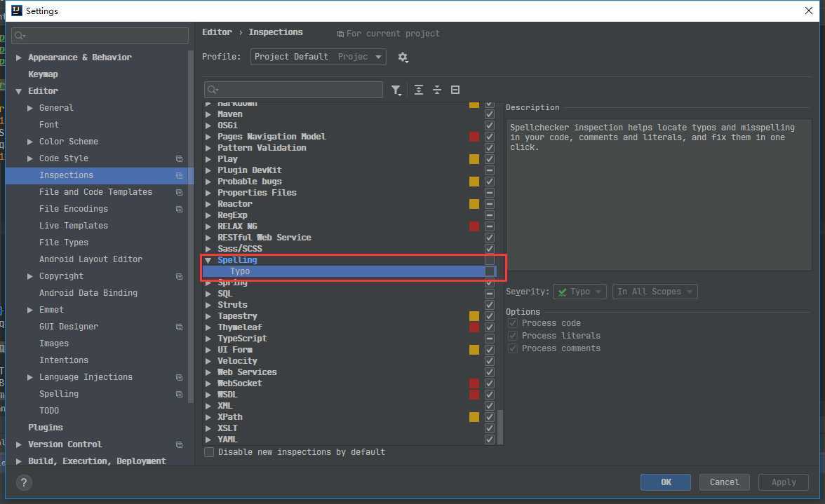Image resolution: width=825 pixels, height=504 pixels.
Task: Open the Font settings page
Action: [49, 125]
